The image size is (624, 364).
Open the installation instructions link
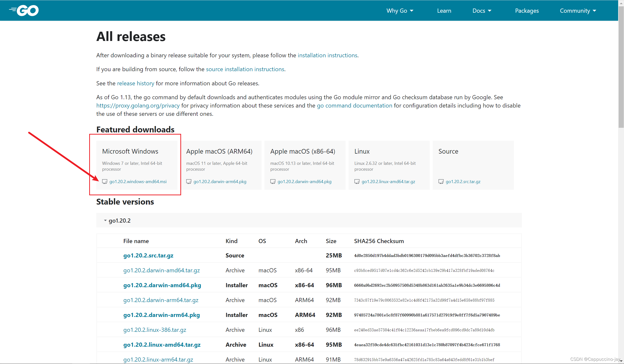coord(327,55)
